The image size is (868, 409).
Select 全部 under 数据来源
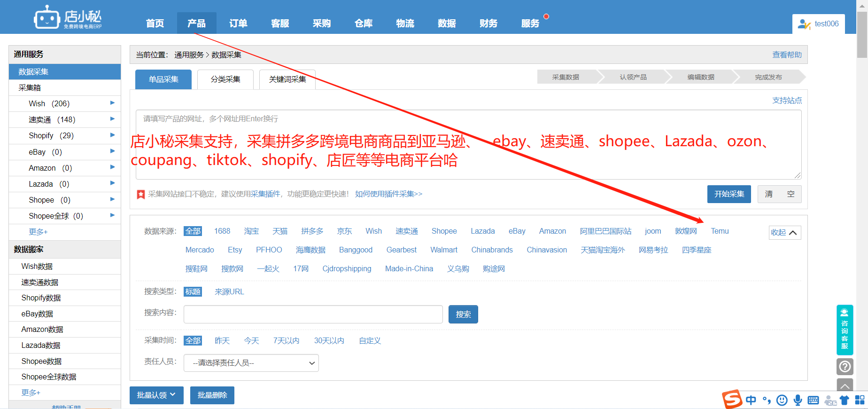(193, 231)
